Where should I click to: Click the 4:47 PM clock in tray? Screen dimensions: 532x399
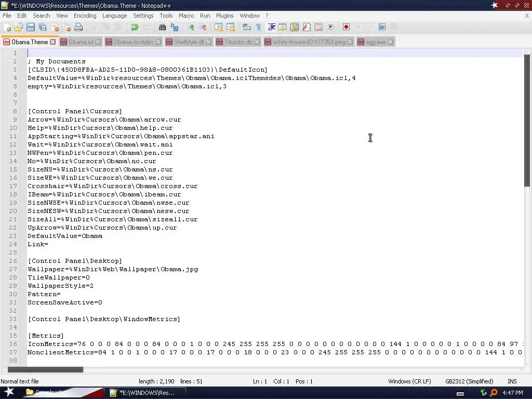click(513, 393)
